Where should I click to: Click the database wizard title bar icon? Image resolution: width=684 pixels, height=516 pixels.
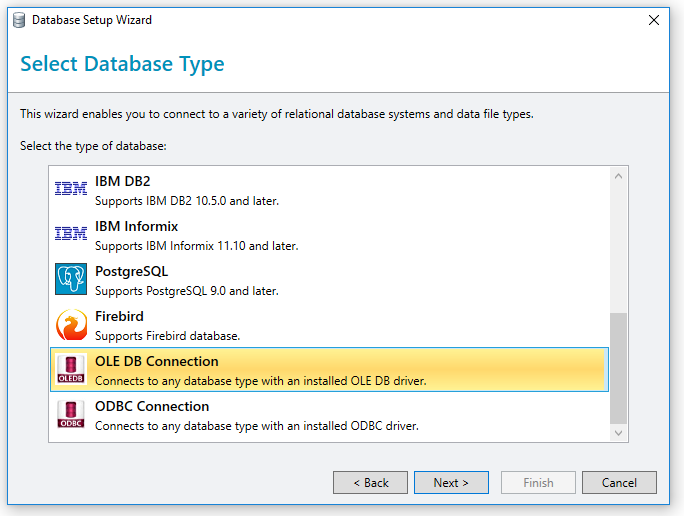[x=19, y=20]
